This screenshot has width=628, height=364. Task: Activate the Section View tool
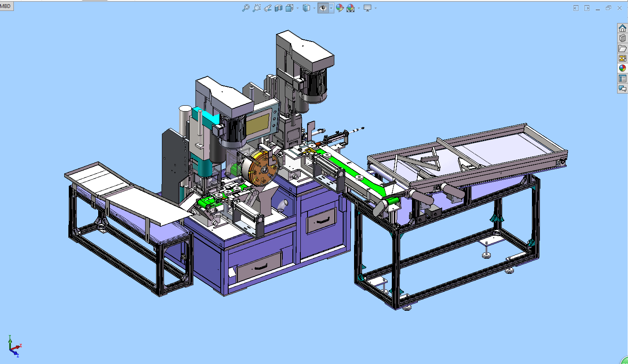(x=279, y=8)
